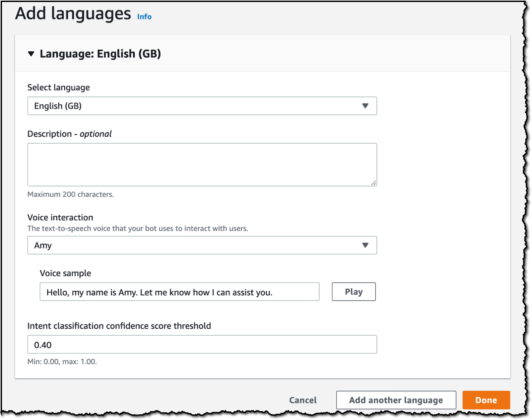
Task: Play the Amy voice sample
Action: (x=354, y=292)
